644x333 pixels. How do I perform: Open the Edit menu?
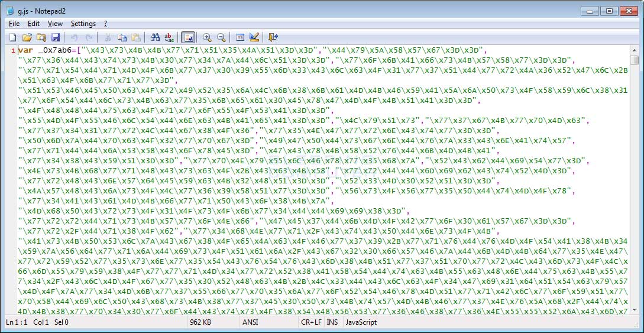(x=34, y=24)
